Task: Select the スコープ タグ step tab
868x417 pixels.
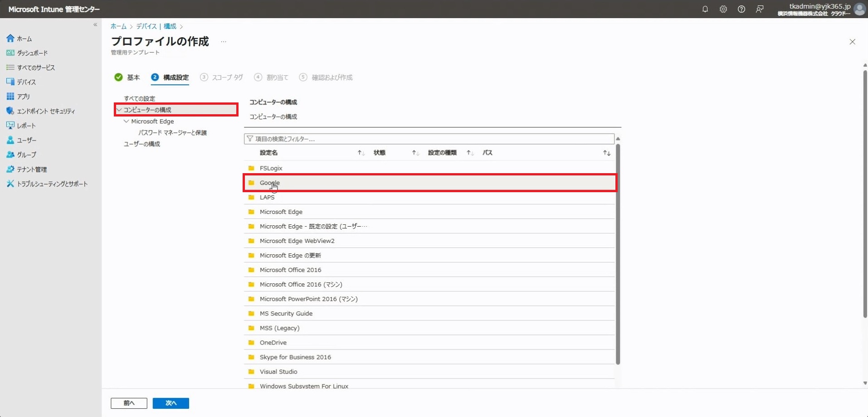Action: pyautogui.click(x=222, y=78)
